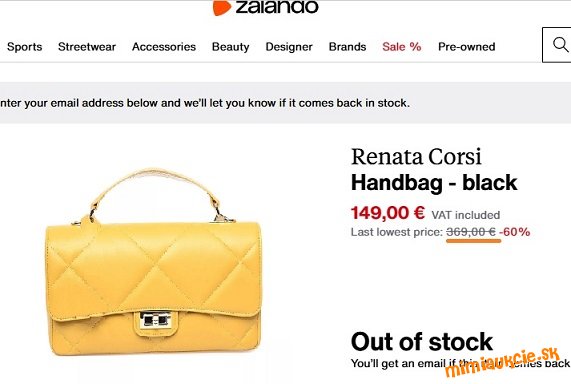Screen dimensions: 571x384
Task: Open the Designer section
Action: click(289, 47)
